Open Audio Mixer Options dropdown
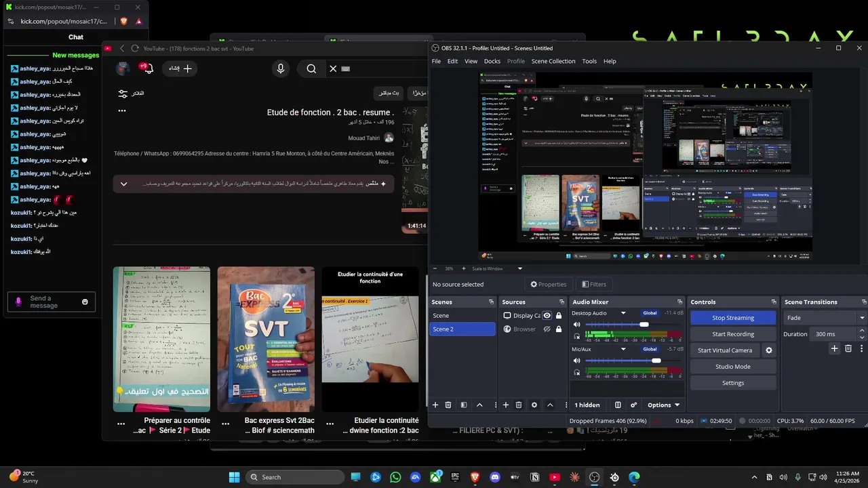The width and height of the screenshot is (868, 488). pyautogui.click(x=663, y=405)
